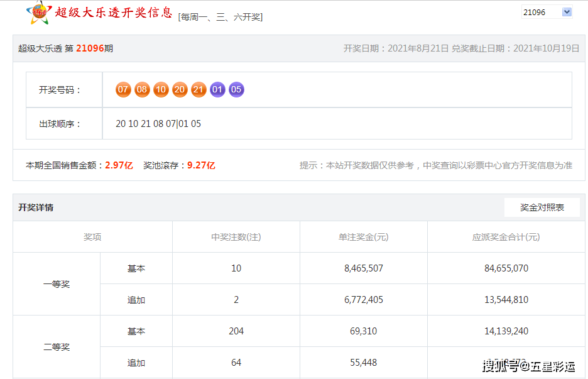Open the 奖金对照表 prize reference table
Image resolution: width=588 pixels, height=379 pixels.
coord(542,207)
